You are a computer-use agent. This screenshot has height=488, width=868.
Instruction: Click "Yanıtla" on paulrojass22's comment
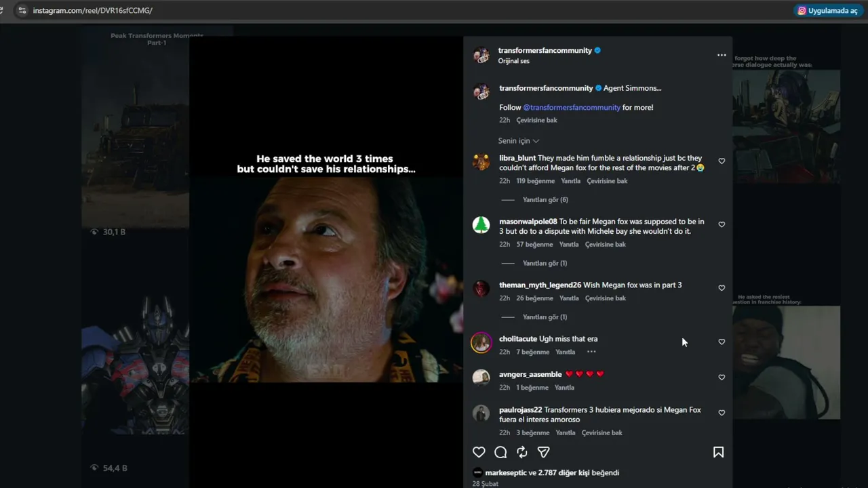click(x=566, y=432)
